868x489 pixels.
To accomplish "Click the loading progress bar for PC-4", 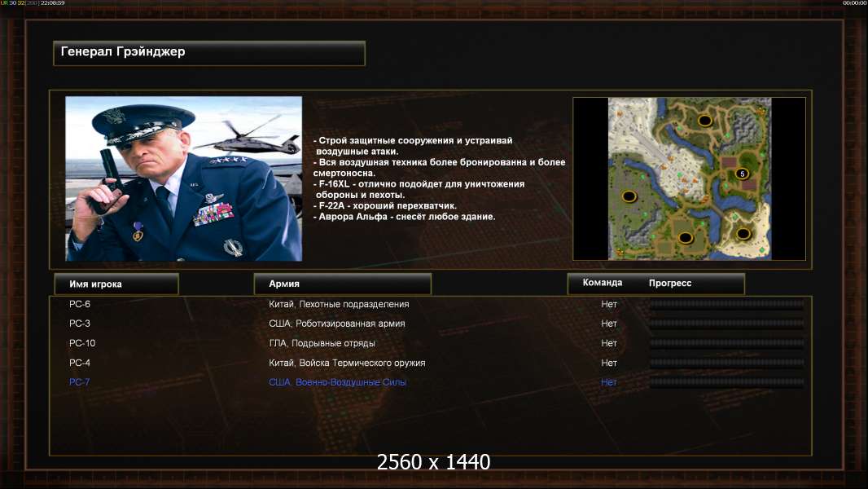I will 727,363.
